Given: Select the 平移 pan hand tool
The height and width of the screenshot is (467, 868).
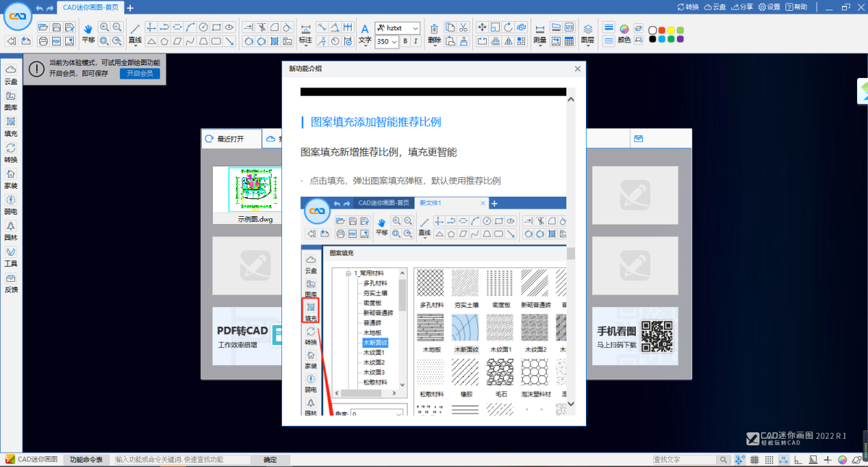Looking at the screenshot, I should pos(88,33).
